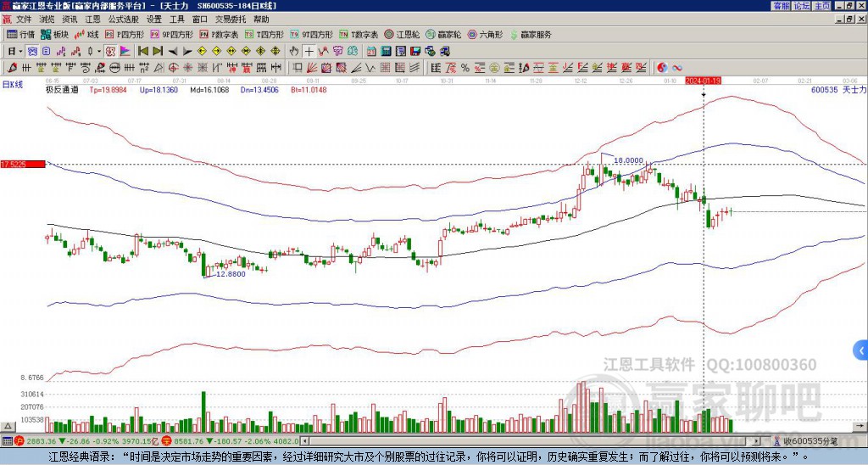Image resolution: width=868 pixels, height=465 pixels.
Task: Open the 浏览 menu
Action: point(47,20)
